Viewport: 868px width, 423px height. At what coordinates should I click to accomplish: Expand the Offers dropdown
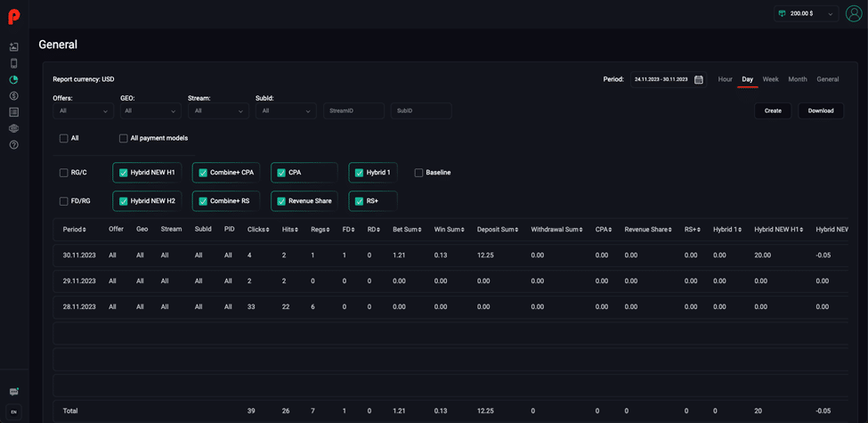pyautogui.click(x=84, y=110)
